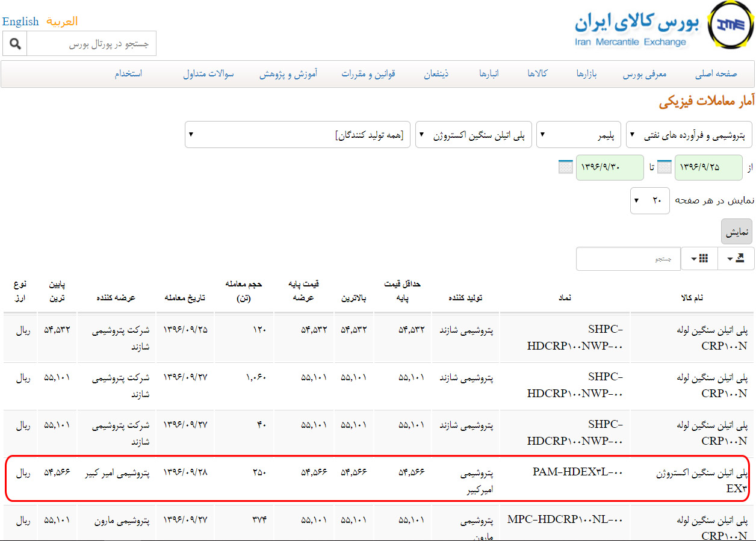Switch site language to العربیة
Viewport: 756px width, 541px height.
pos(62,22)
